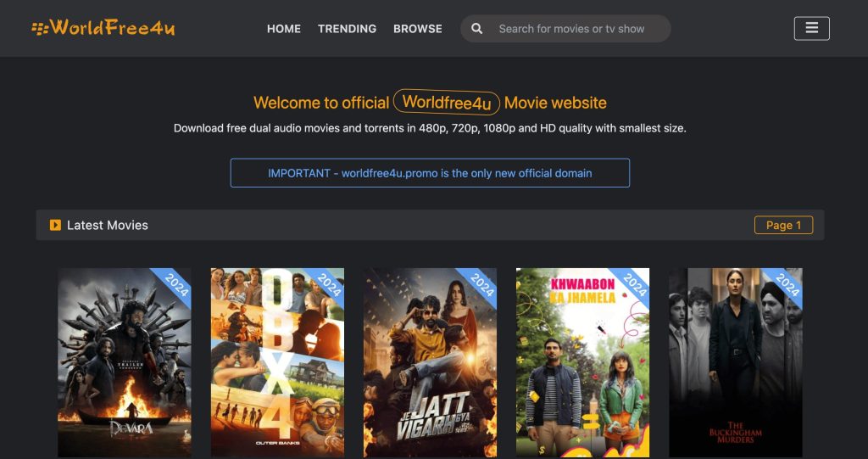
Task: Click 2024 ribbon on Buckingham Murders poster
Action: tap(787, 284)
